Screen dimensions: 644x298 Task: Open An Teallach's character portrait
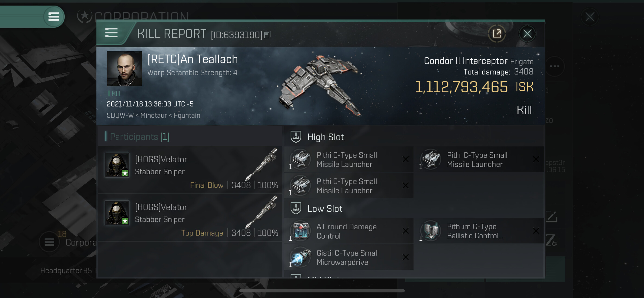tap(124, 69)
